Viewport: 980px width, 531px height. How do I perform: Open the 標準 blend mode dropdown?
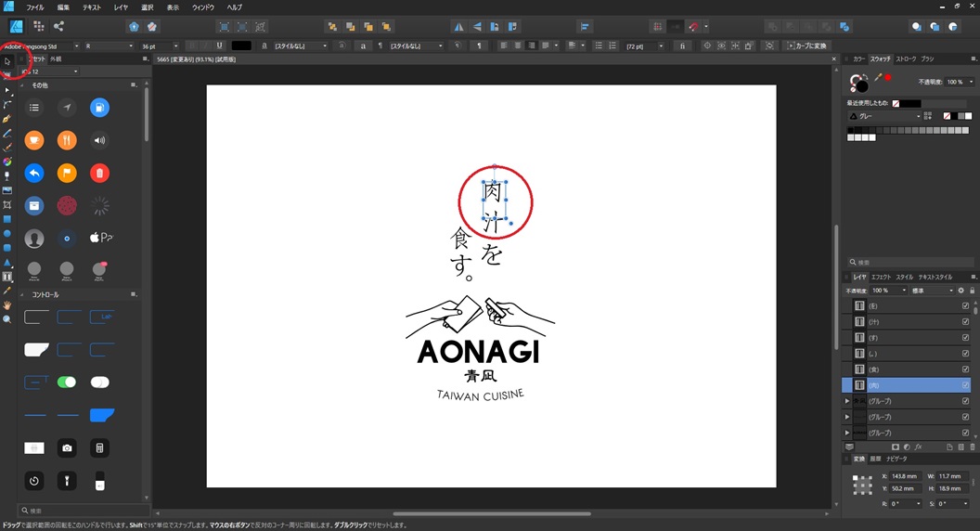[x=933, y=291]
